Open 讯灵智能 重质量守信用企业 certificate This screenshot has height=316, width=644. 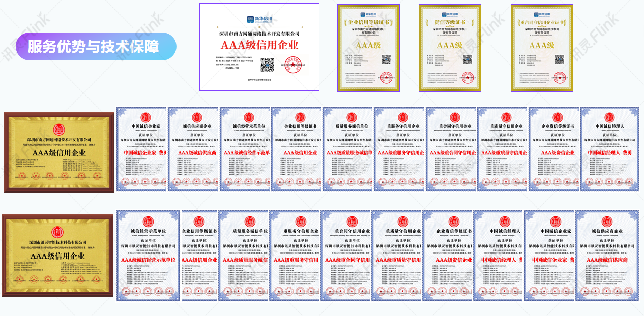[x=396, y=256]
